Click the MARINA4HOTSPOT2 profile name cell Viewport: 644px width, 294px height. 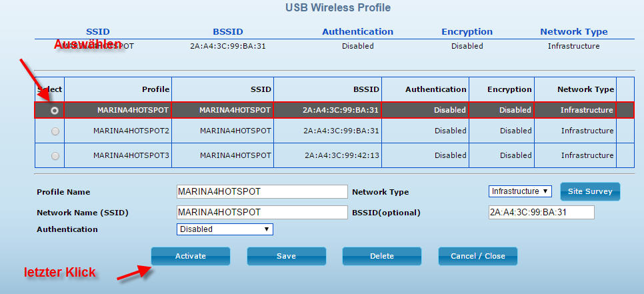click(x=131, y=131)
